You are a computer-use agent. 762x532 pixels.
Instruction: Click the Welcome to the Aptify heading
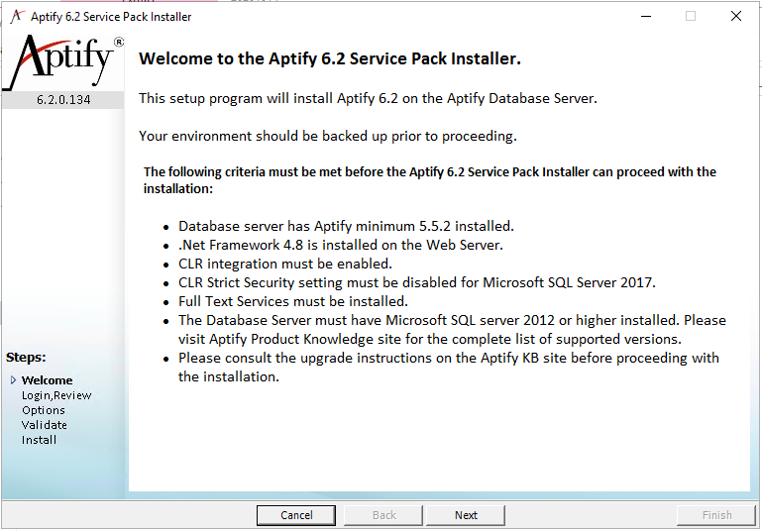[330, 58]
